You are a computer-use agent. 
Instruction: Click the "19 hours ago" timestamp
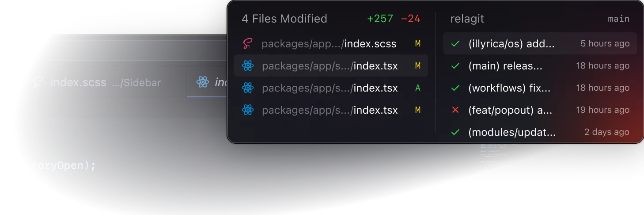[603, 110]
